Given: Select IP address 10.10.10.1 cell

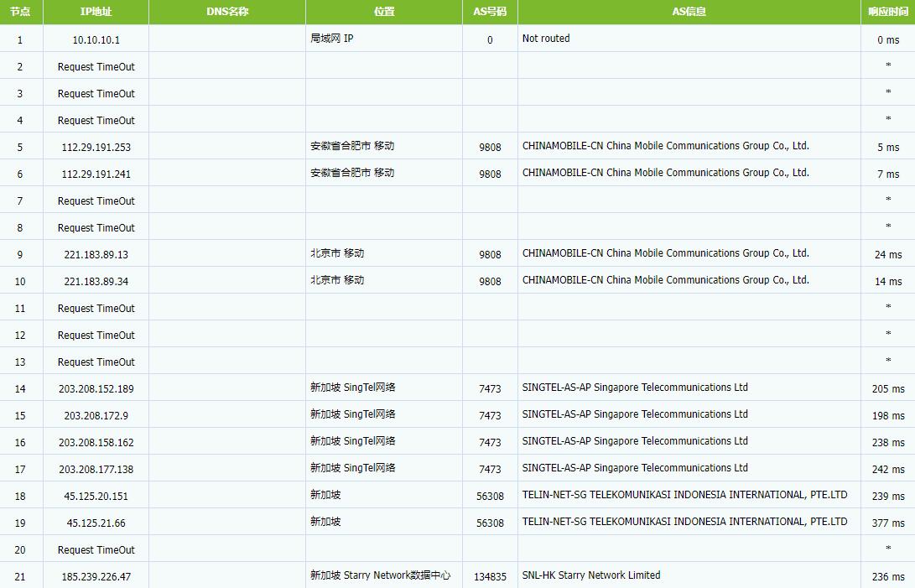Looking at the screenshot, I should tap(96, 39).
